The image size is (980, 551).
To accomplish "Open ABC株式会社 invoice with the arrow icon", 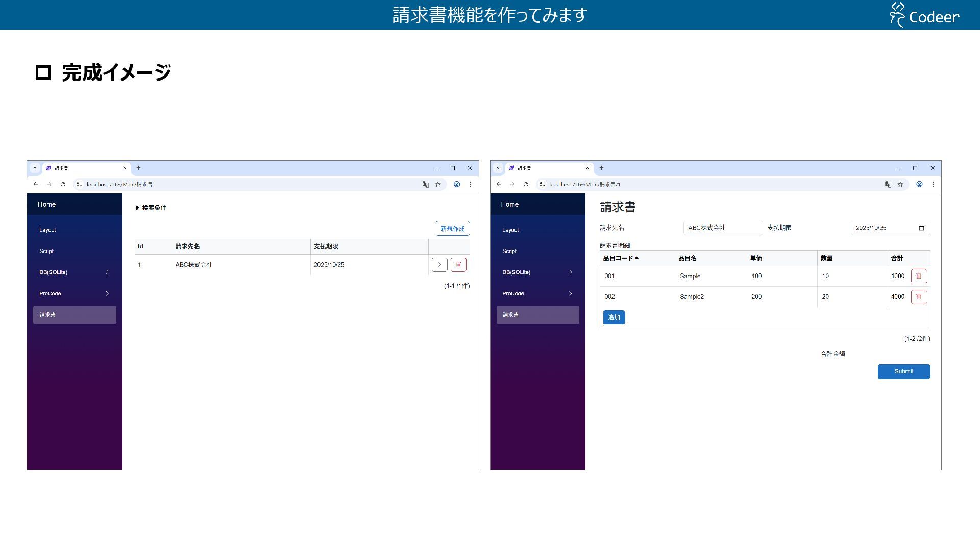I will click(x=439, y=265).
